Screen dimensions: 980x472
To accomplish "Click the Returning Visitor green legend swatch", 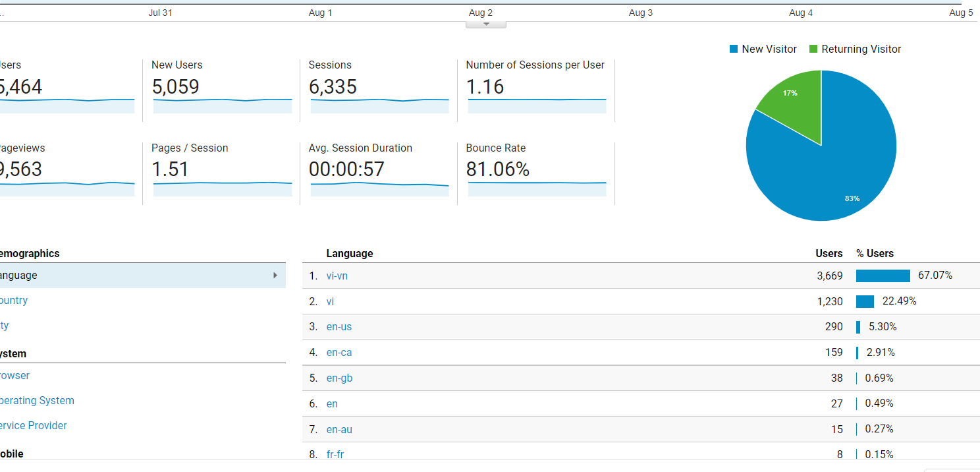I will tap(813, 49).
